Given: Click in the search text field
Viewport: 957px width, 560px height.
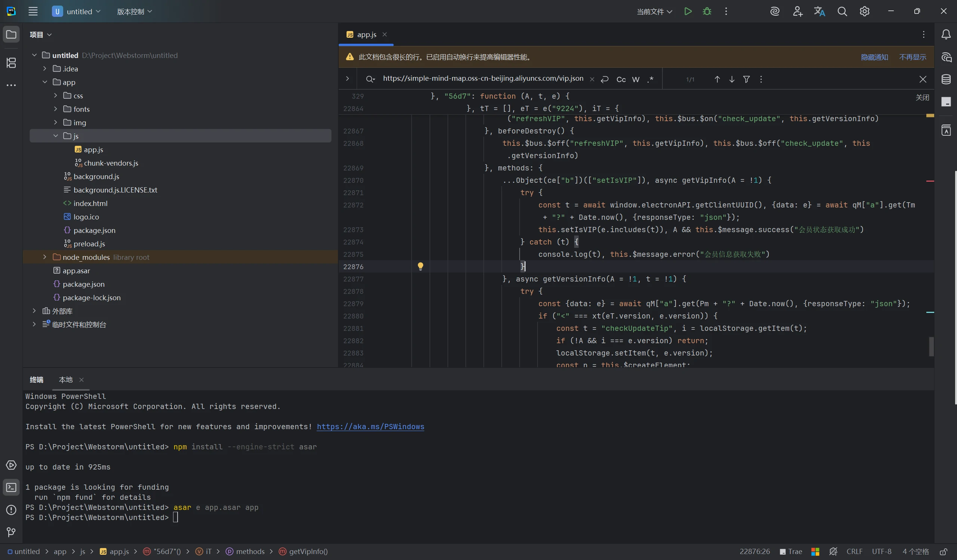Looking at the screenshot, I should tap(482, 79).
